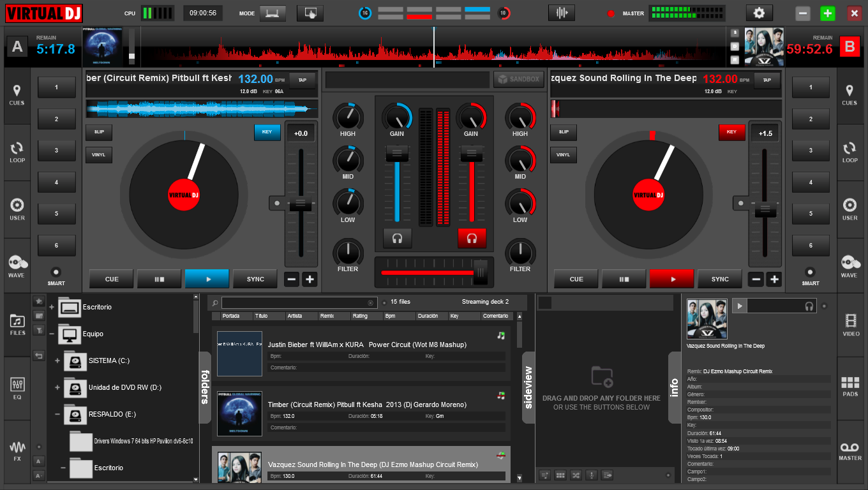Play the track preview in the info panel
Viewport: 868px width, 490px height.
tap(740, 306)
